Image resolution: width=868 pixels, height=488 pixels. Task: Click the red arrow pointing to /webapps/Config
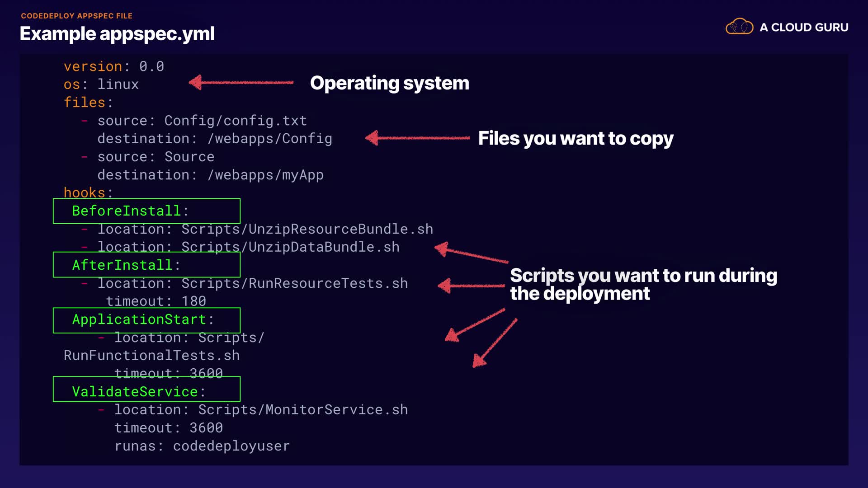pyautogui.click(x=417, y=138)
